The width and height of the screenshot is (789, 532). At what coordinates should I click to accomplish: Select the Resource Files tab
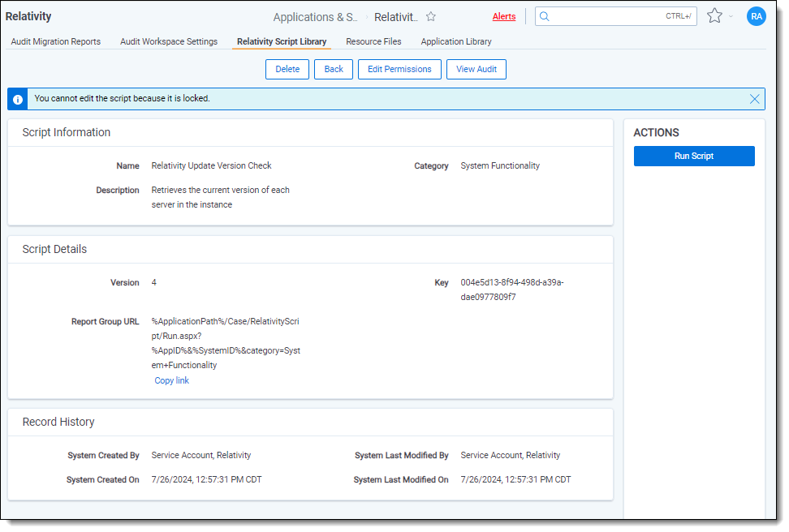pos(373,41)
